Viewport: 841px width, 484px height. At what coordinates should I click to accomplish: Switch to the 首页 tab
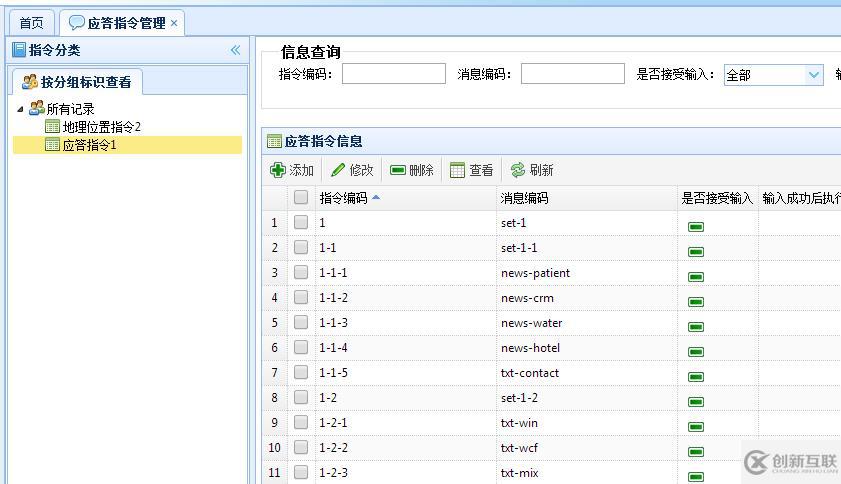click(x=32, y=23)
